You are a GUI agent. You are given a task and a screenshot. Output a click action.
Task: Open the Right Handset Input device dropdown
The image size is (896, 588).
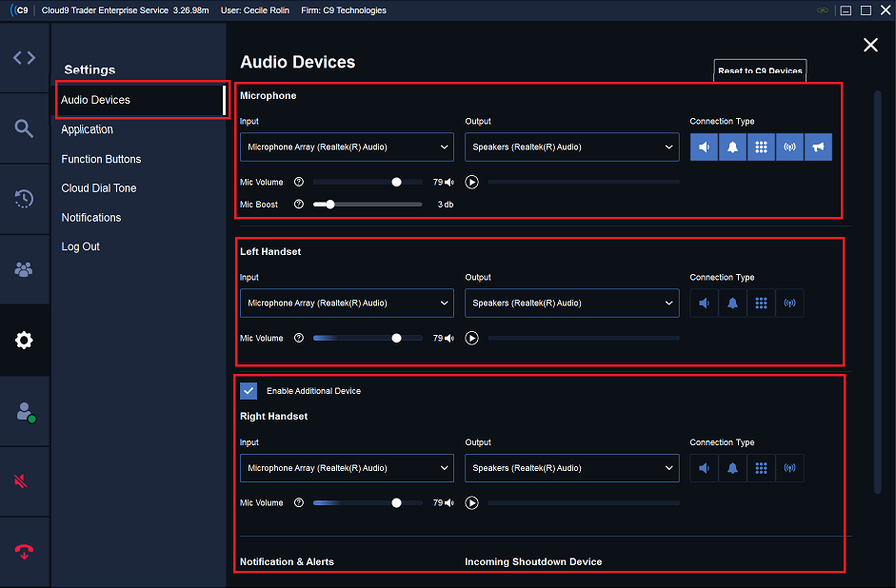coord(346,467)
